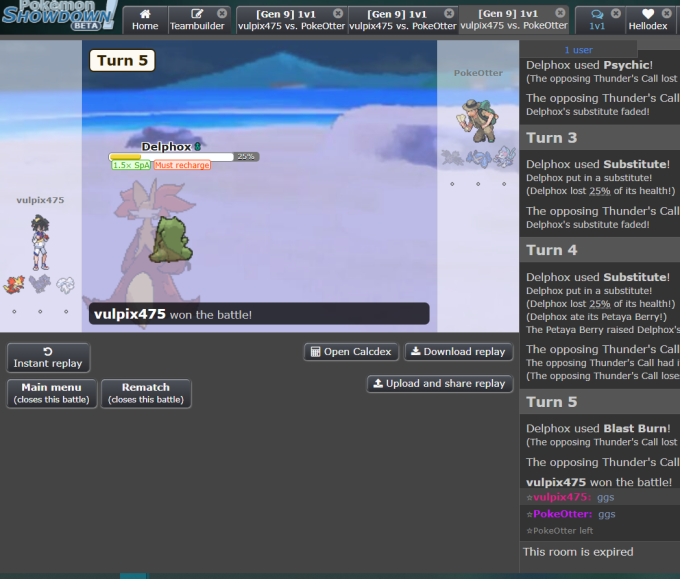Viewport: 680px width, 579px height.
Task: Upload and share the replay
Action: [x=440, y=384]
